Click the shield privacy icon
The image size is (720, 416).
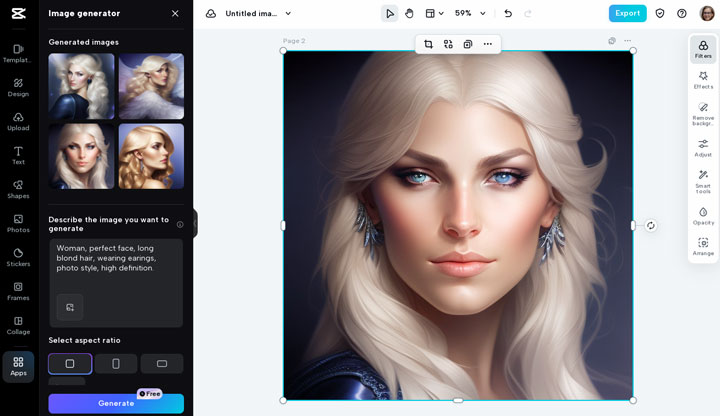coord(660,13)
